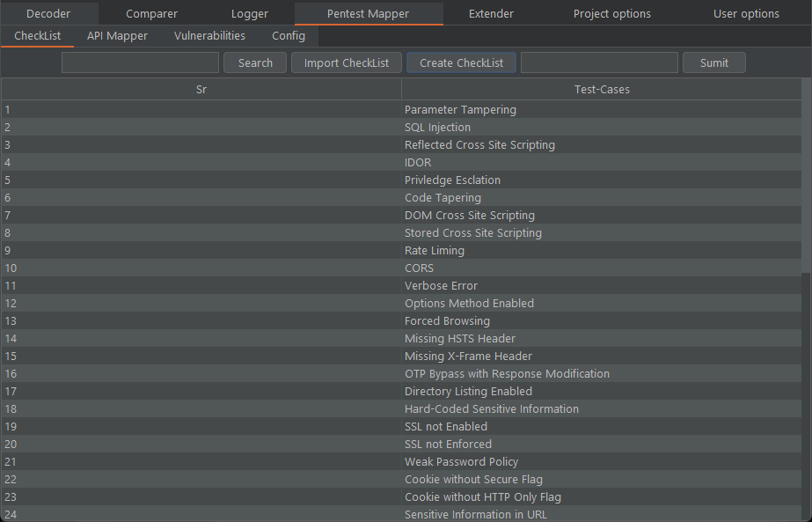Screen dimensions: 812x522
Task: Open the Logger tab
Action: point(250,13)
